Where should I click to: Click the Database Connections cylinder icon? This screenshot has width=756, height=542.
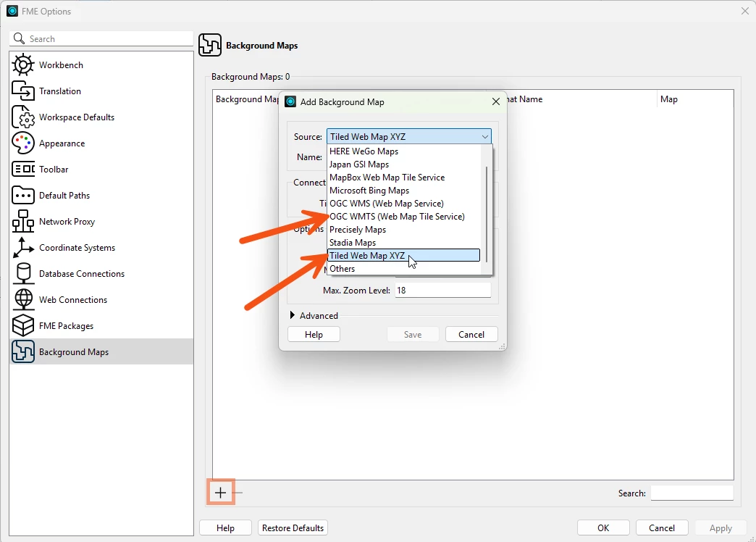tap(23, 273)
